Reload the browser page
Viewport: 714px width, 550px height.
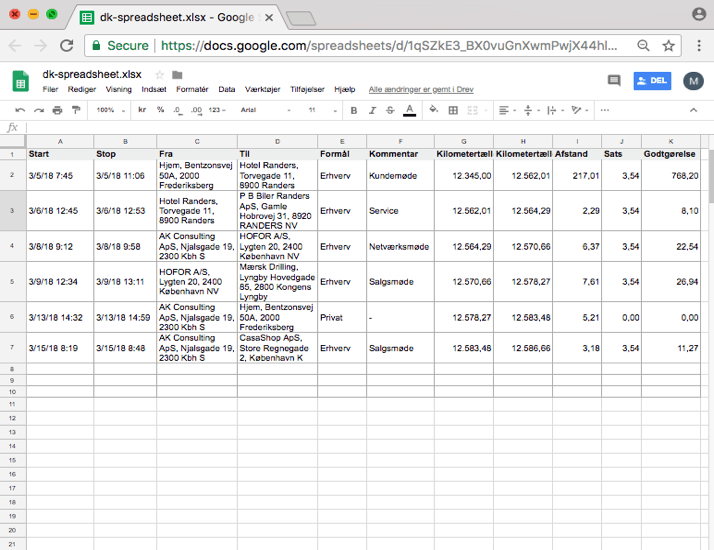coord(66,46)
